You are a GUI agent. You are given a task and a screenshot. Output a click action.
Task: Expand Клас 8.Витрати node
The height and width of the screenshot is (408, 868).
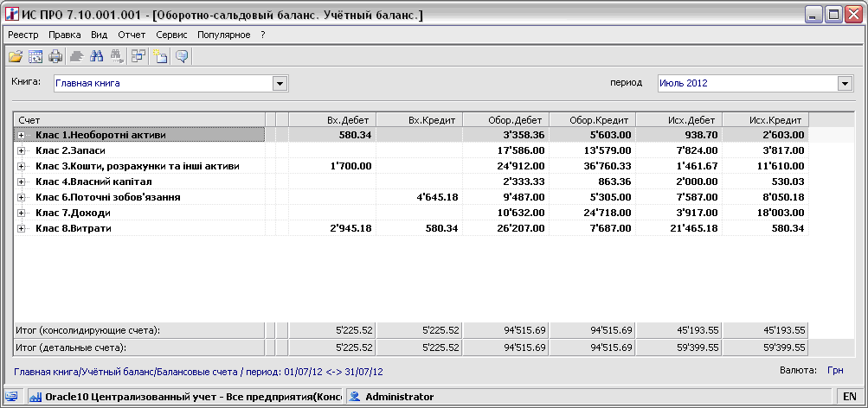pyautogui.click(x=22, y=228)
